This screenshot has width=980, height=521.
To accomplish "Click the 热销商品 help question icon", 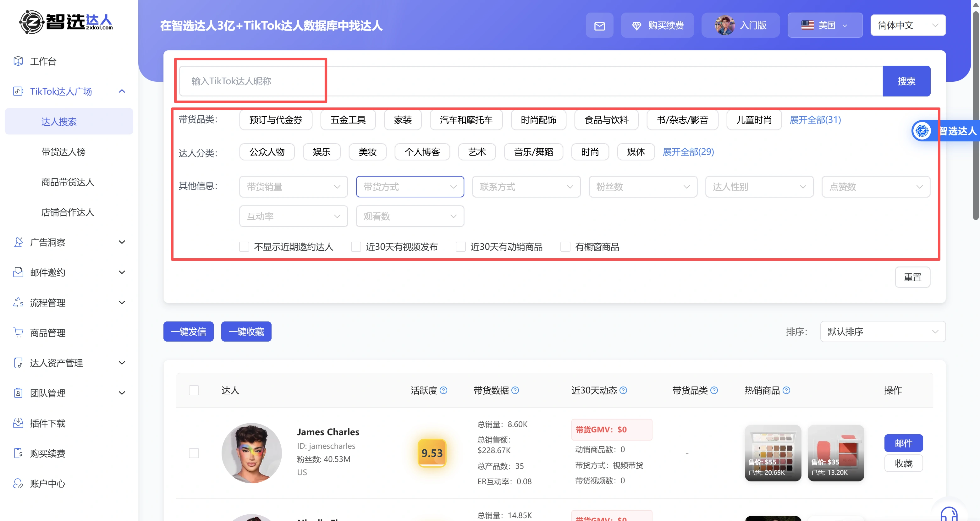I will coord(786,390).
